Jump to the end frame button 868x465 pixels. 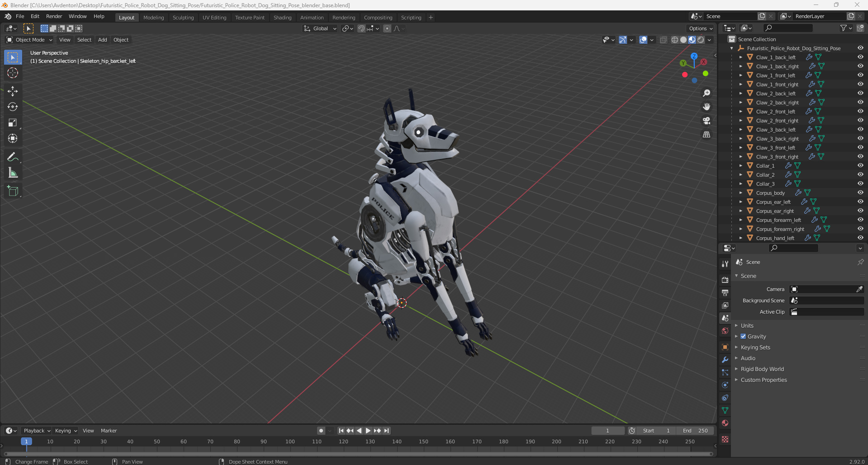386,431
